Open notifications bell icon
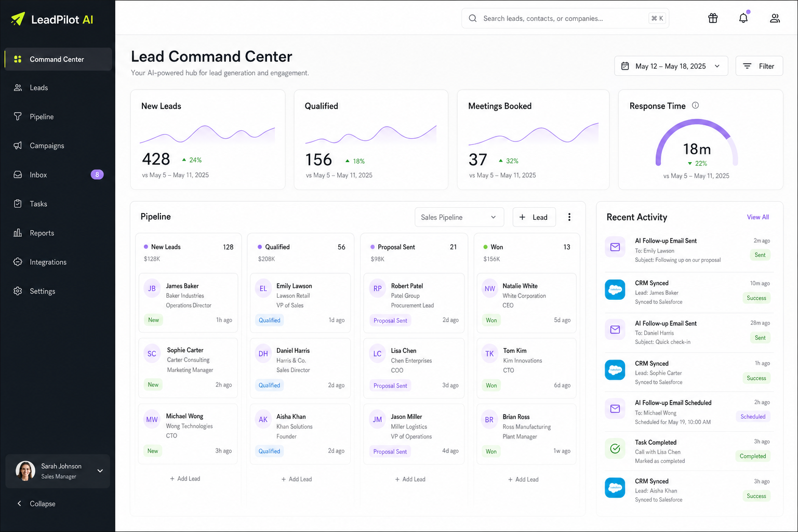798x532 pixels. point(743,18)
